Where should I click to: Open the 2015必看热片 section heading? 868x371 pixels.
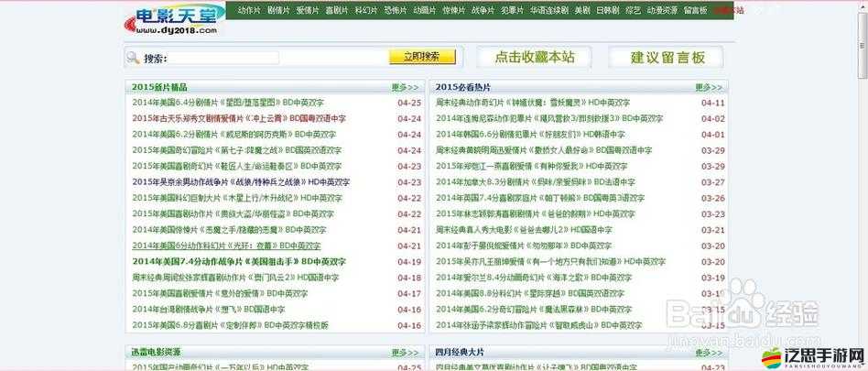[x=462, y=88]
